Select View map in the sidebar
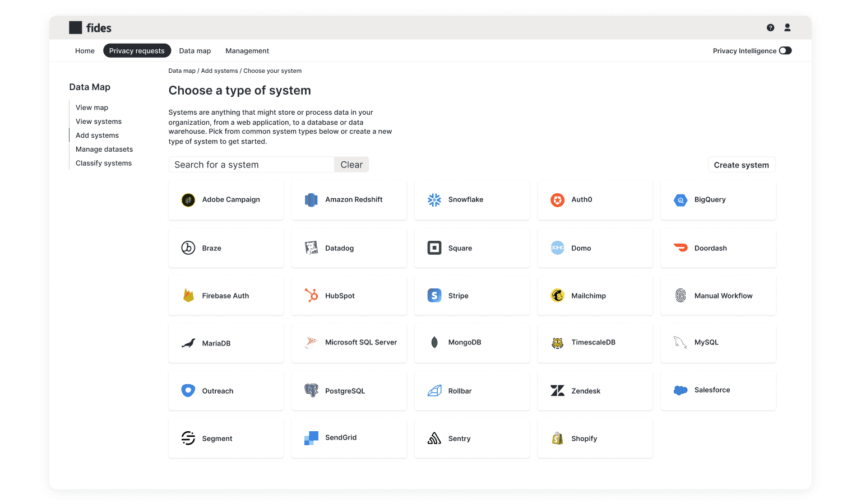Image resolution: width=861 pixels, height=504 pixels. pyautogui.click(x=92, y=108)
